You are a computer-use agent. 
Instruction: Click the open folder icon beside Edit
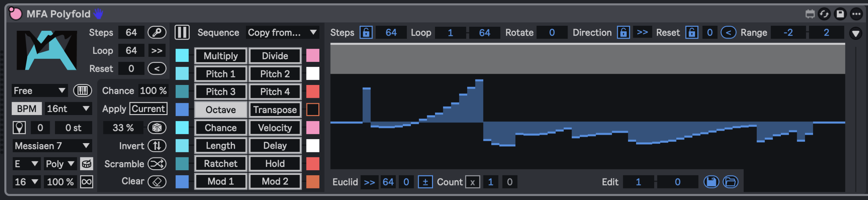coord(730,182)
